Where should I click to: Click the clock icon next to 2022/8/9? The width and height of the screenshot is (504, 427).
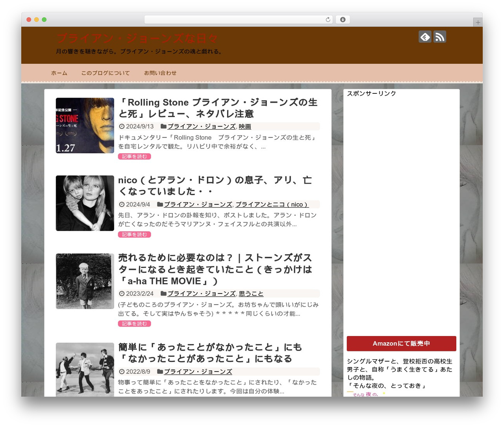pos(122,371)
